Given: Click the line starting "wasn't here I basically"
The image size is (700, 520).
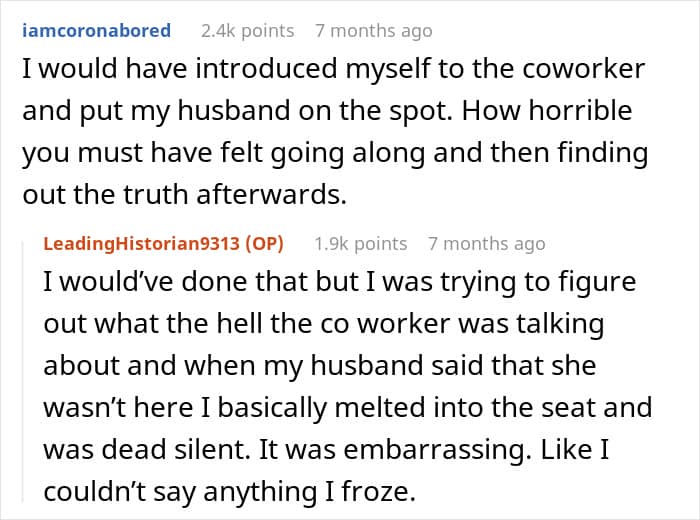Looking at the screenshot, I should coord(347,408).
